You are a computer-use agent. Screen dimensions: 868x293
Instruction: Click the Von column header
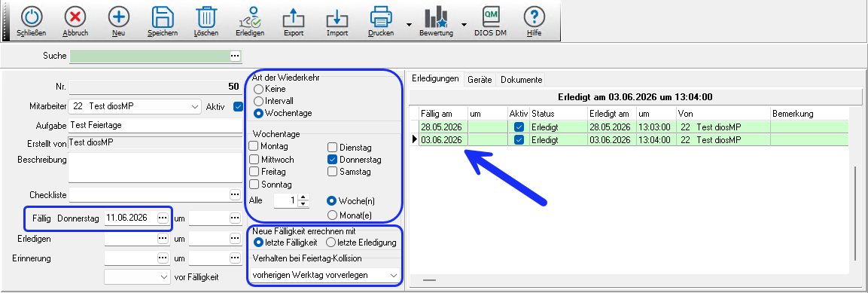click(723, 114)
